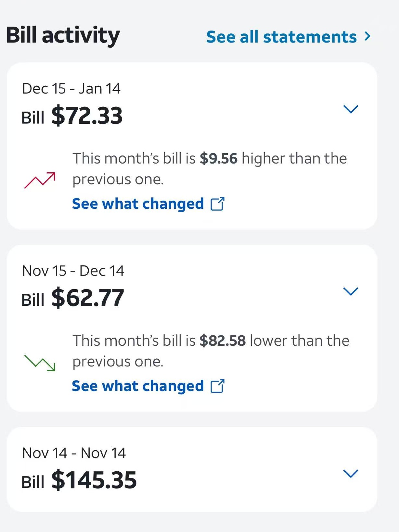Tap the $72.33 bill amount

click(x=87, y=116)
